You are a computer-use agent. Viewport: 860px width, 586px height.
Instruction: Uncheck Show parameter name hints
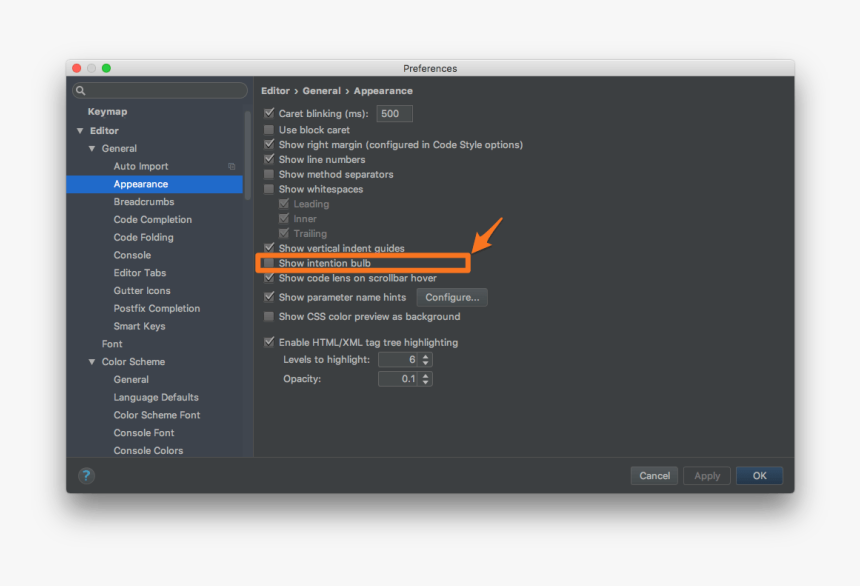268,297
